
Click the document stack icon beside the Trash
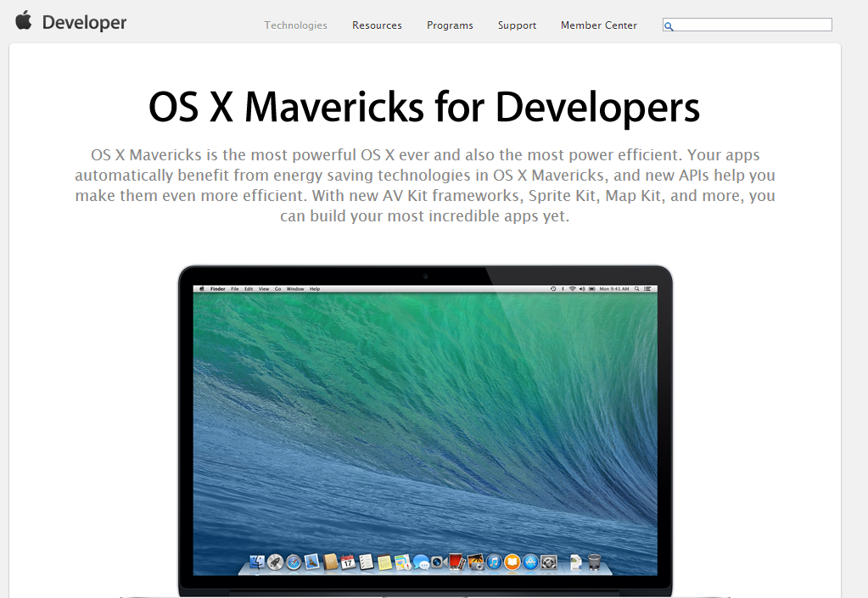576,562
